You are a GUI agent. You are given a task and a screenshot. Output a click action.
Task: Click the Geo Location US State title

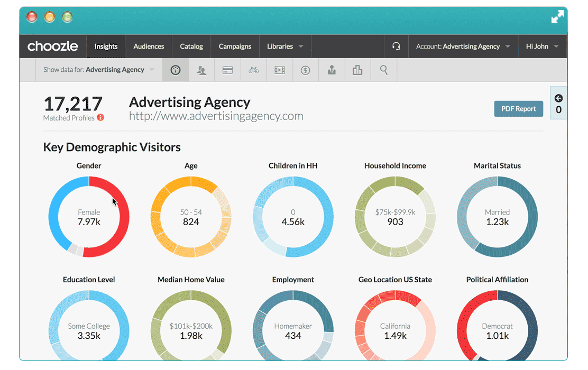395,280
